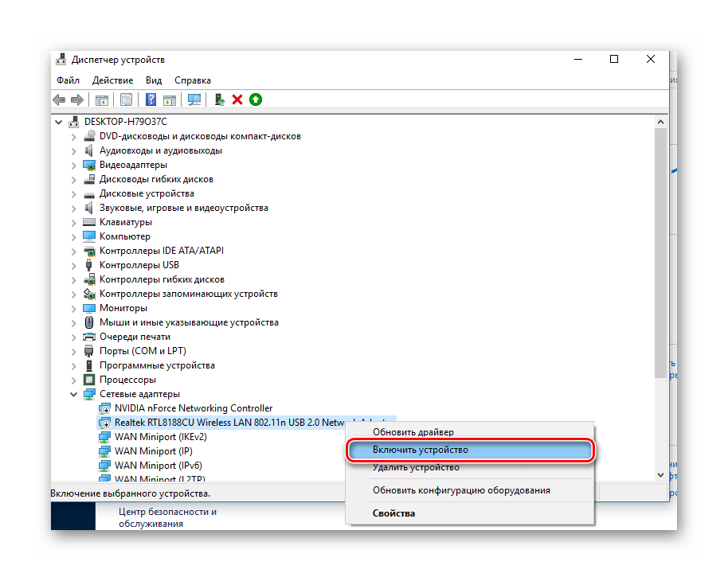The image size is (728, 581).
Task: Click the Show/Hide console tree toolbar icon
Action: [101, 99]
